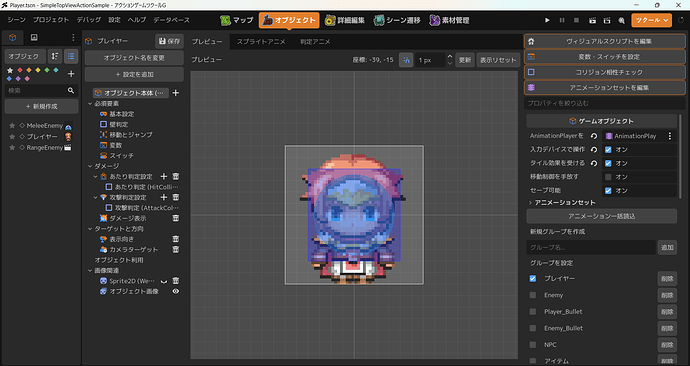Run the game with the play icon
This screenshot has width=690, height=366.
pos(547,20)
